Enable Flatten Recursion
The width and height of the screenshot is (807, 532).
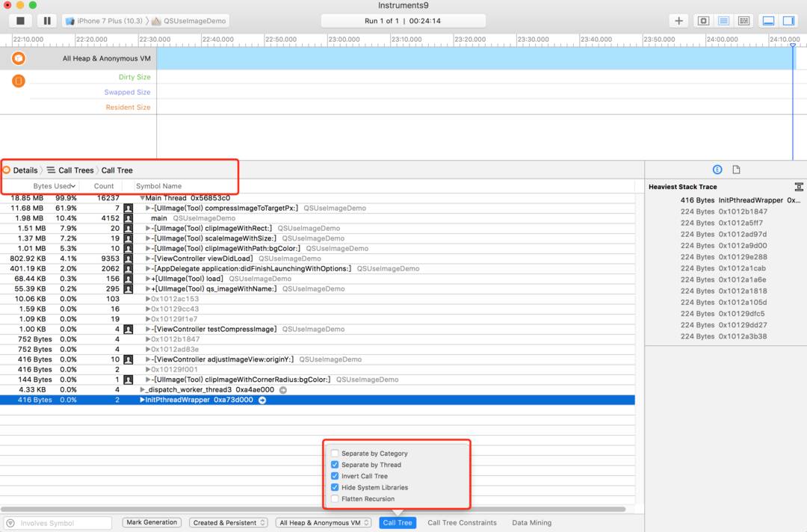tap(335, 498)
